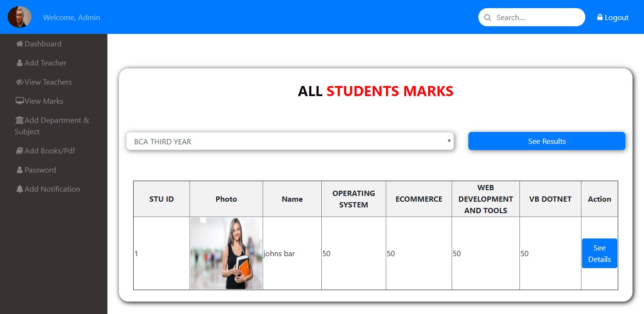Click the Password user icon in sidebar
The width and height of the screenshot is (644, 314).
point(20,170)
